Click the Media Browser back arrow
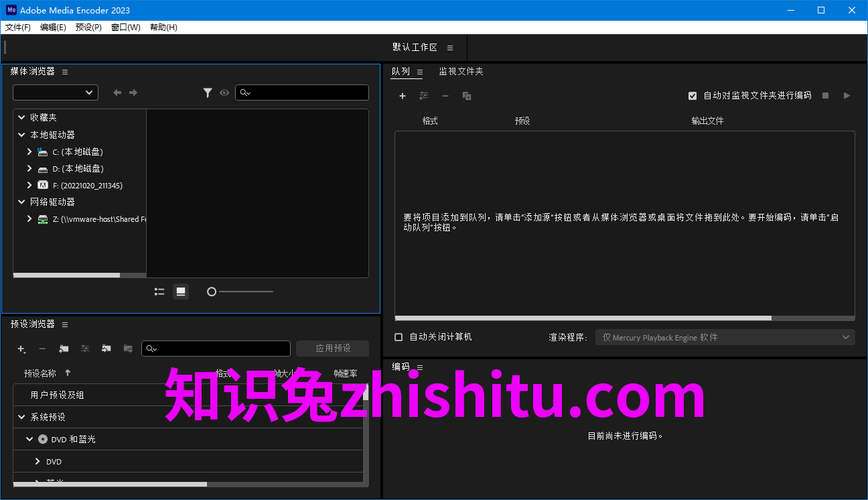The height and width of the screenshot is (500, 868). 117,92
